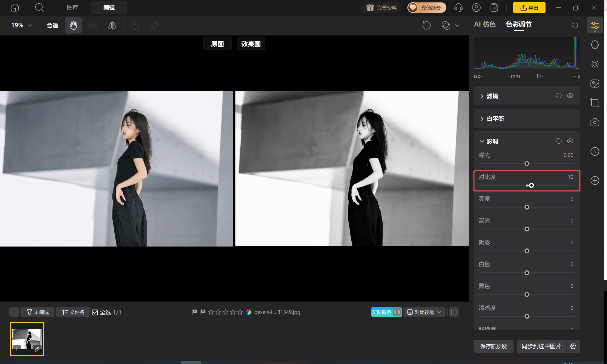Click the 对比度 slider handle
The width and height of the screenshot is (607, 364).
click(531, 185)
